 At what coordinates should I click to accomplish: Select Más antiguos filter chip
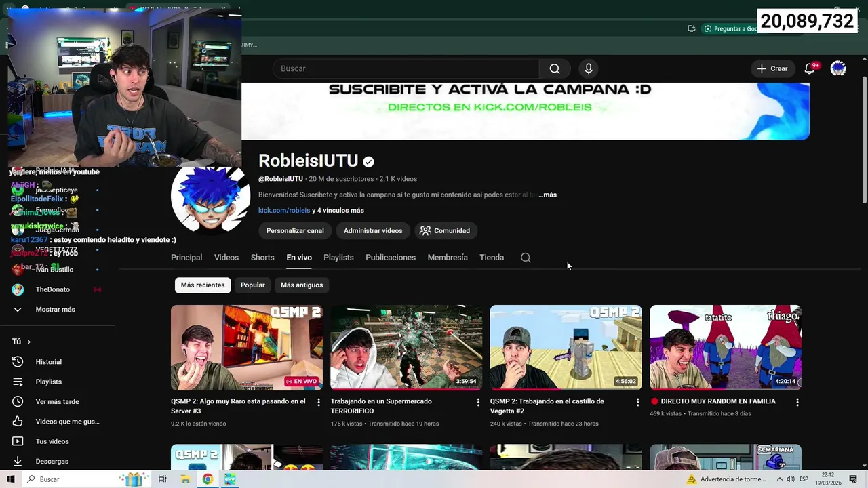(x=302, y=285)
